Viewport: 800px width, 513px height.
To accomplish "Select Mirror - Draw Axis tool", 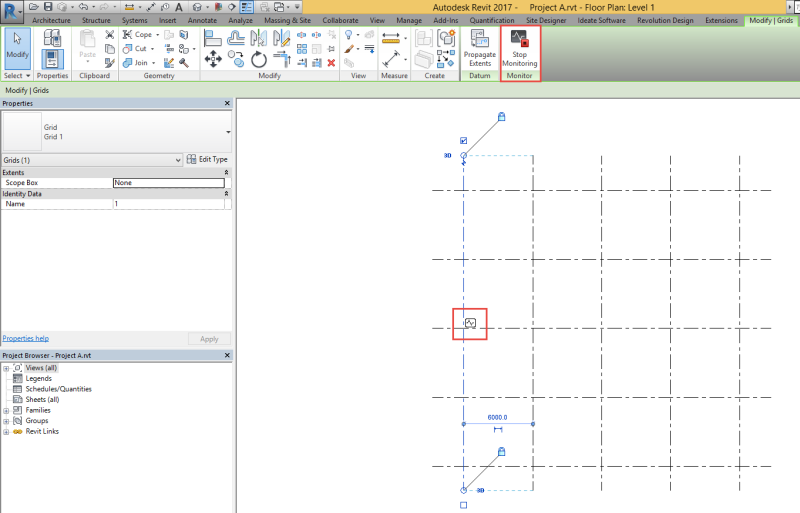I will pyautogui.click(x=281, y=38).
